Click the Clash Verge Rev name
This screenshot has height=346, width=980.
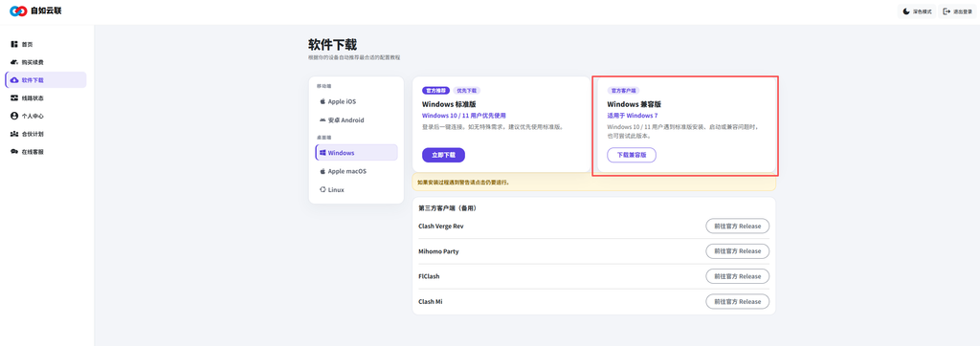[441, 227]
